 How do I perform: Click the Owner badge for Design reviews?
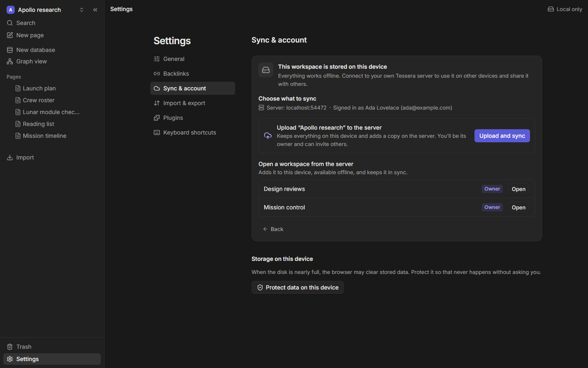pos(492,189)
